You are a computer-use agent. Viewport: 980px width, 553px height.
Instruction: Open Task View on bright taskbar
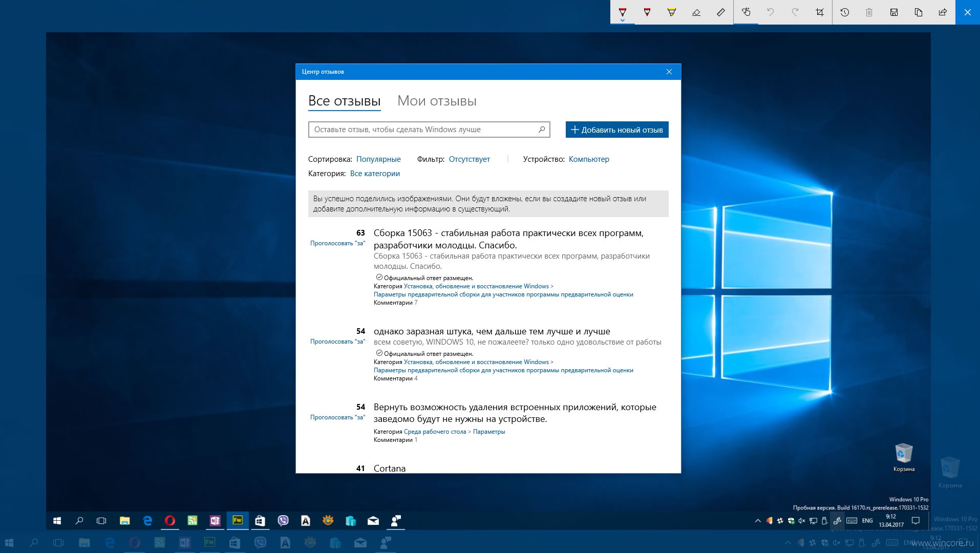point(101,521)
